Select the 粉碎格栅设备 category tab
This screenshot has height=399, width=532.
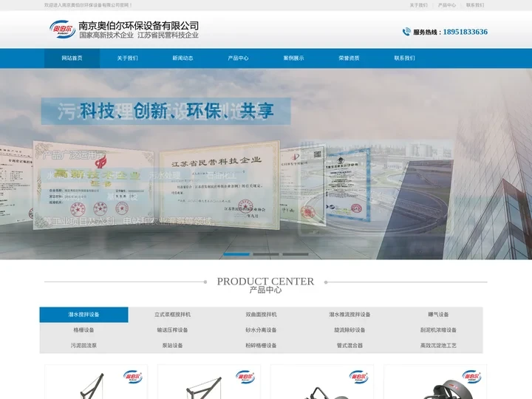(261, 345)
